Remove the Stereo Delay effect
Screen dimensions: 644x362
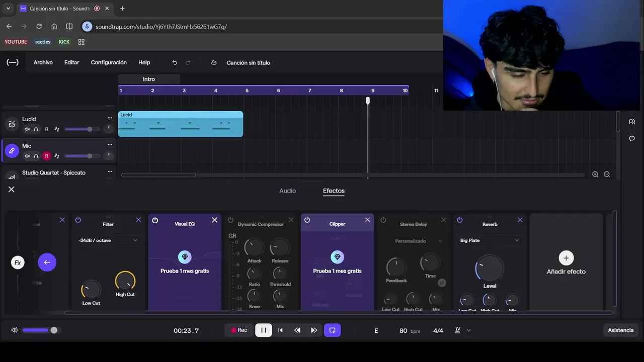[444, 220]
